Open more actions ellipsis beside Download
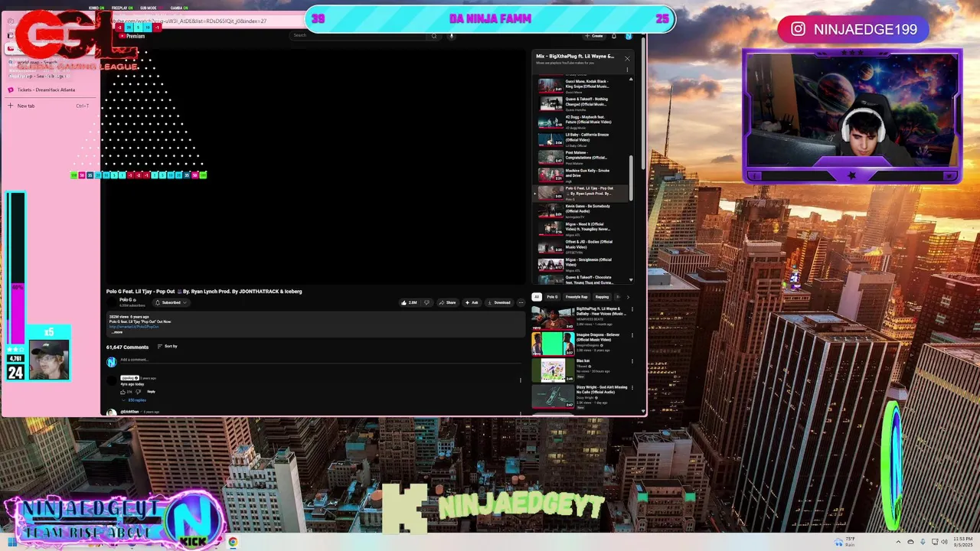 (521, 302)
